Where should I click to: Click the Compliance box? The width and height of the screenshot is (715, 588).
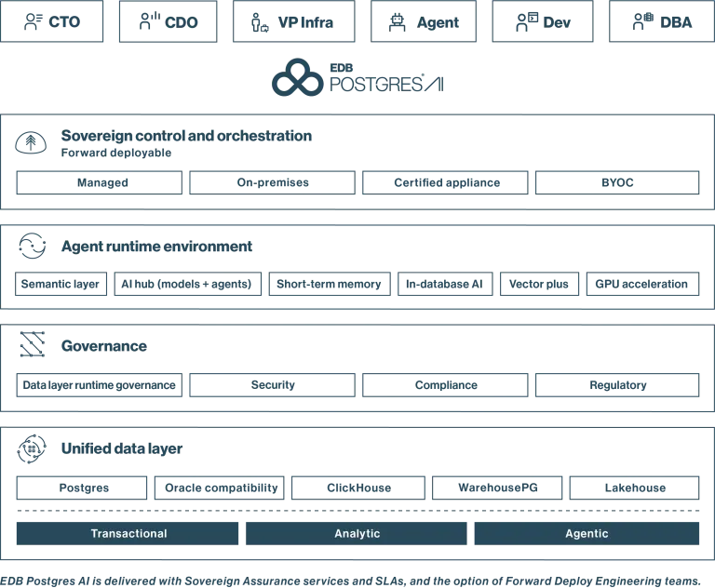[445, 385]
